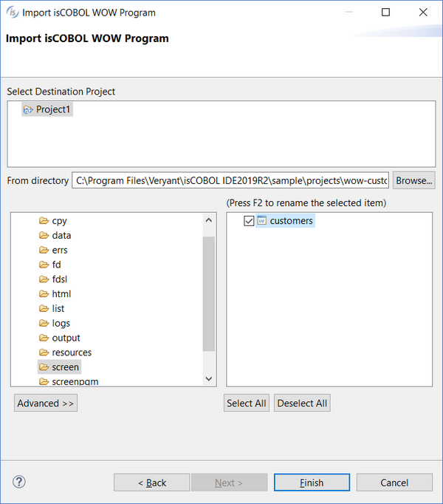This screenshot has height=504, width=443.
Task: Click the Browse... button
Action: point(413,180)
